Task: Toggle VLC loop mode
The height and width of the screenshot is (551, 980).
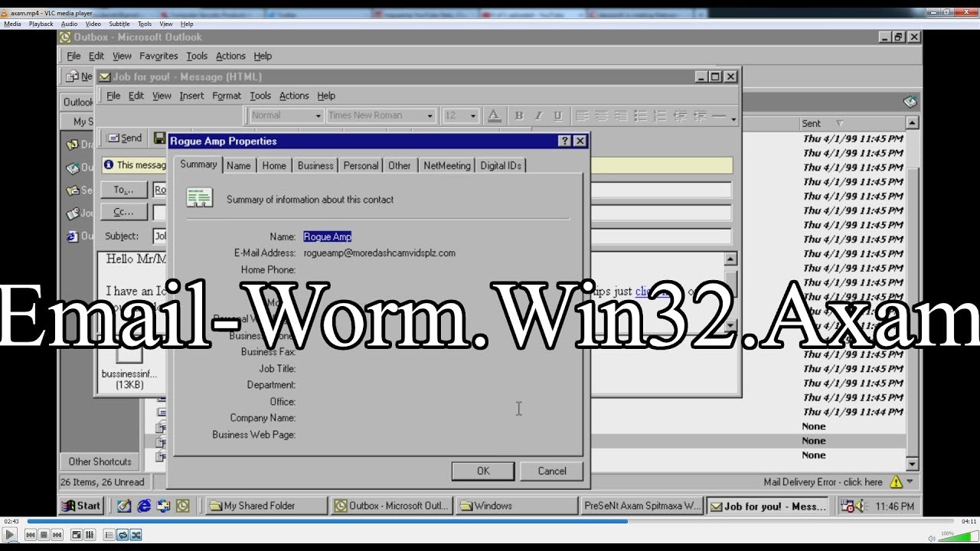Action: coord(122,535)
